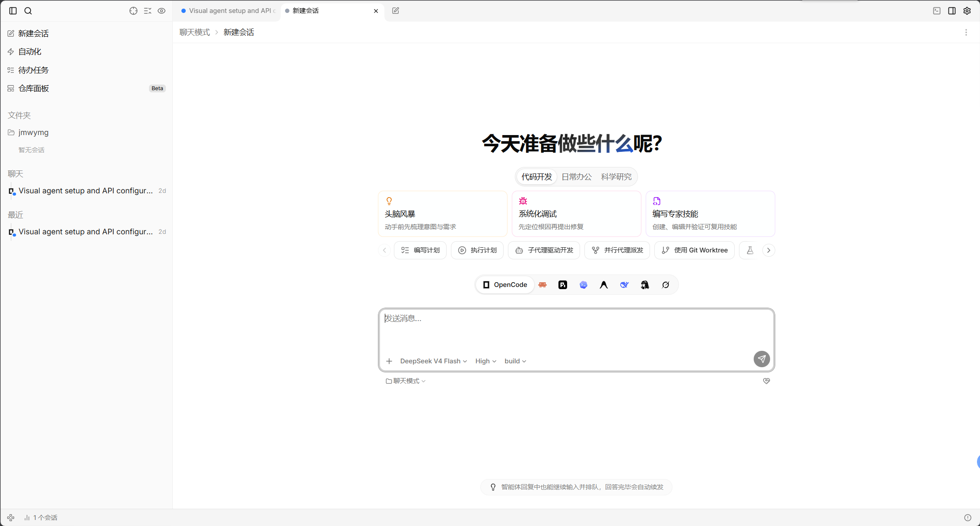Open the DeepSeek V4 Flash model dropdown
The width and height of the screenshot is (980, 526).
click(x=434, y=361)
